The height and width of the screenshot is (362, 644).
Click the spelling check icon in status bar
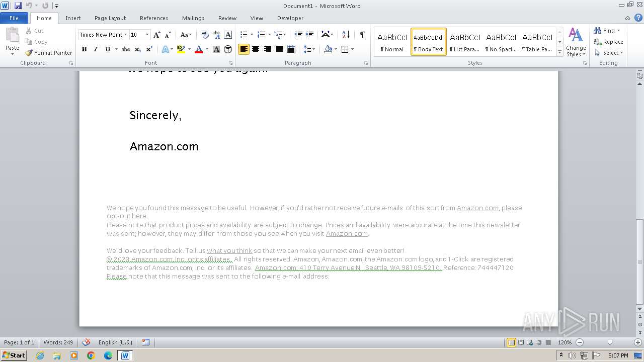86,342
